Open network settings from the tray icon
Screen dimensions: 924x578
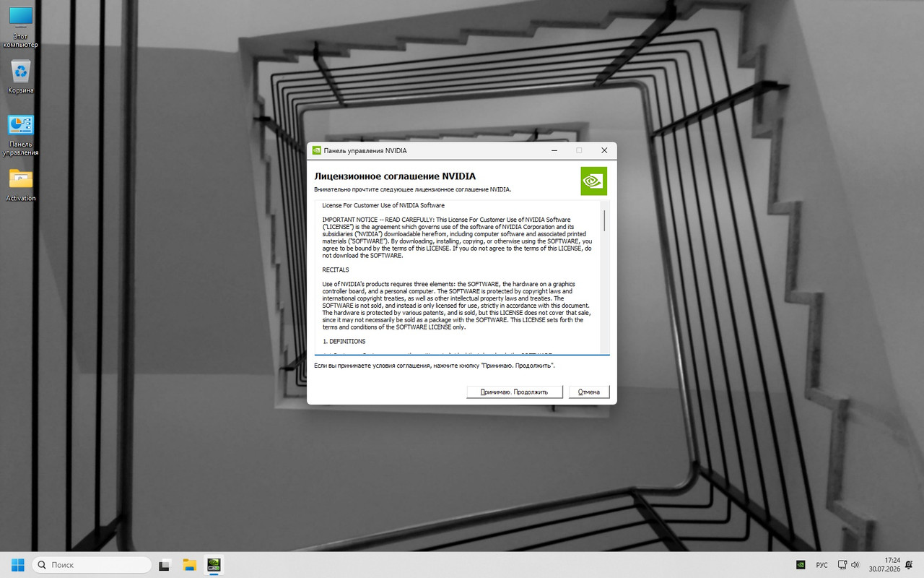pyautogui.click(x=842, y=564)
